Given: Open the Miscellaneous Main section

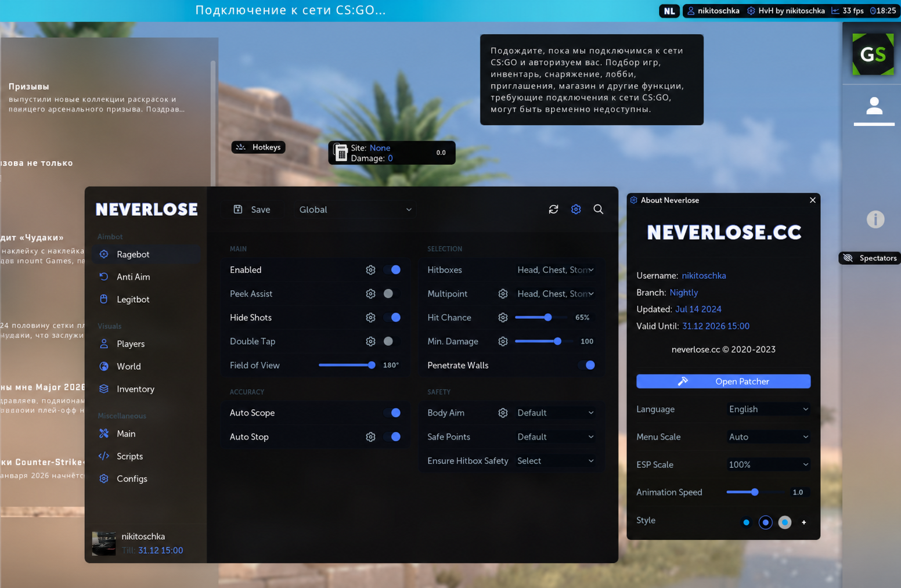Looking at the screenshot, I should click(x=146, y=434).
